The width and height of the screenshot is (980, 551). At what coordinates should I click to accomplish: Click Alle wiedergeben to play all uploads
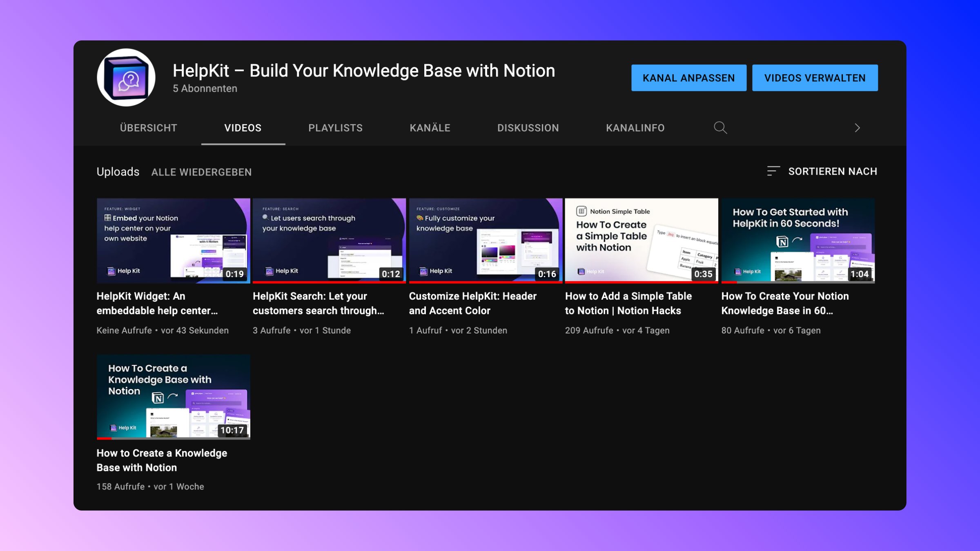(201, 172)
